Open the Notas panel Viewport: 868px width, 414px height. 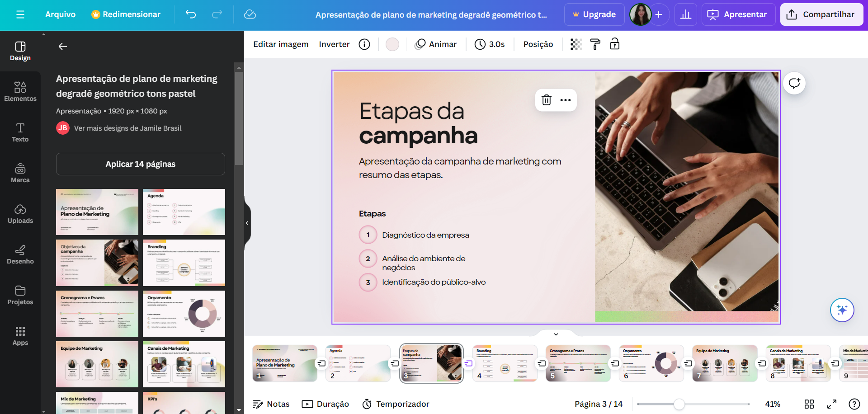(271, 404)
